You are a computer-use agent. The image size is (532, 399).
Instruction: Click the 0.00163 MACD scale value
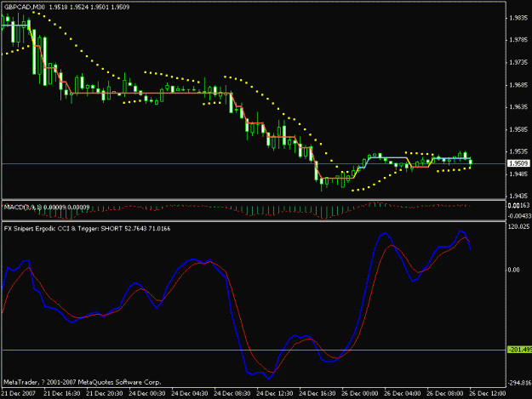point(518,206)
